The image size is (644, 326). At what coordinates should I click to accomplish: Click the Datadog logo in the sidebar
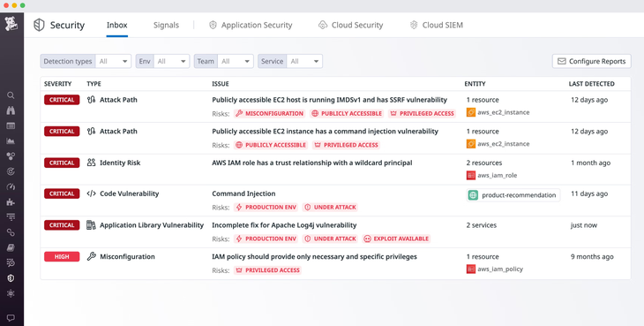tap(11, 24)
